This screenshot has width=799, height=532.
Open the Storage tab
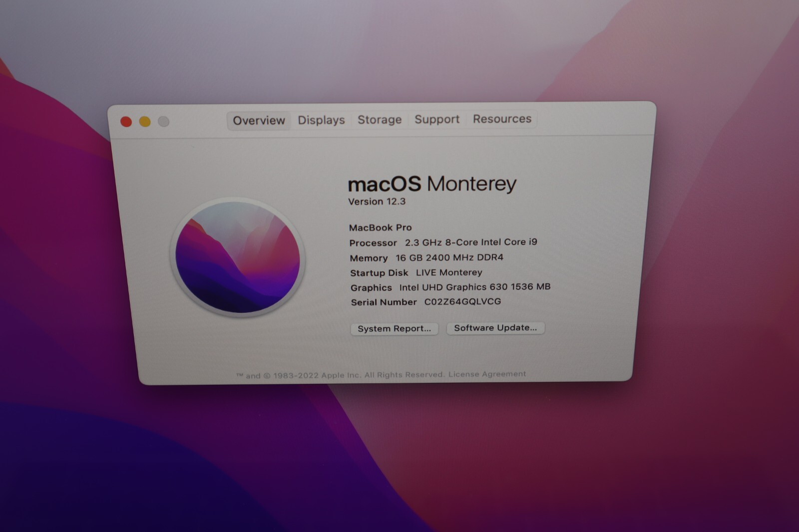380,120
